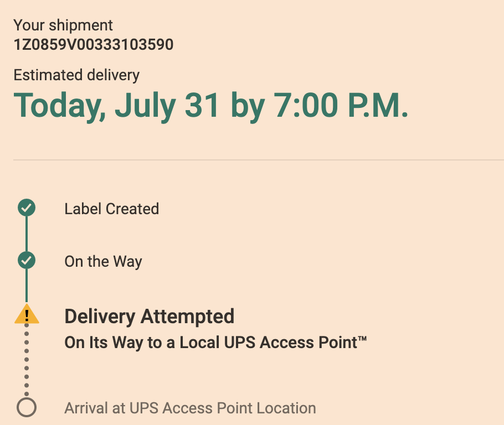The image size is (504, 425).
Task: Click green line between Label Created and On the Way
Action: pos(27,234)
